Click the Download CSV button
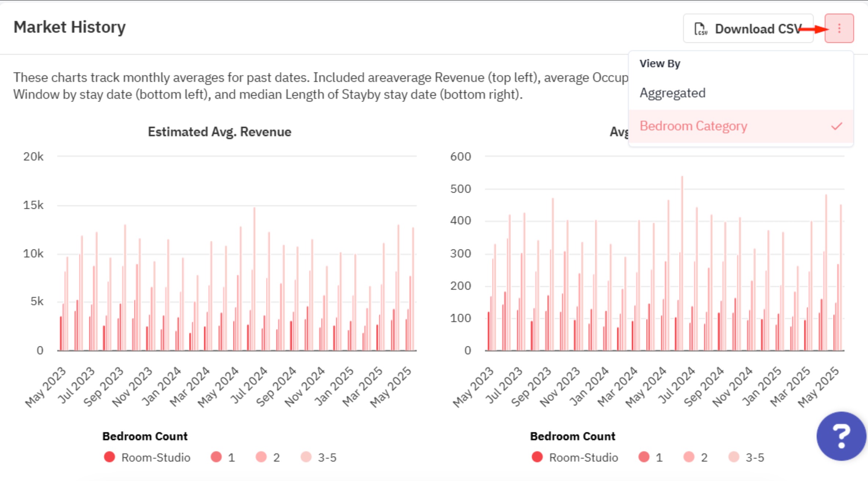 pyautogui.click(x=748, y=29)
